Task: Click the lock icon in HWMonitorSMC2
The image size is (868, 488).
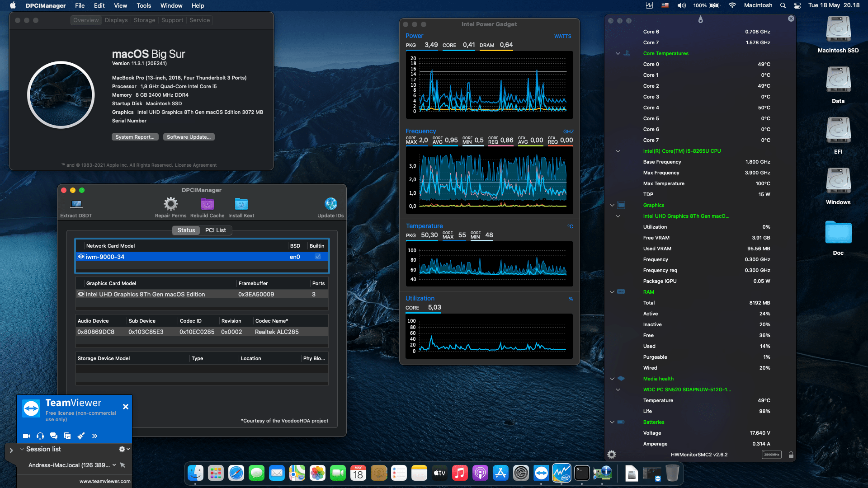Action: click(791, 455)
